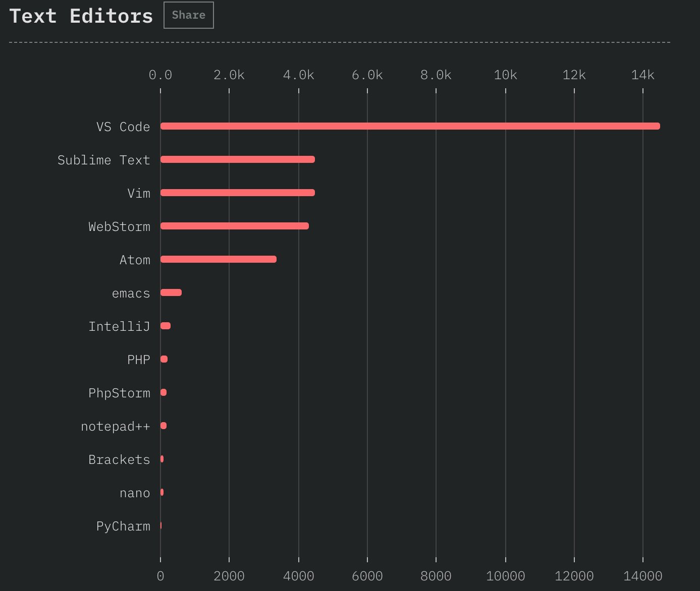Click the top axis 14k tick label
700x591 pixels.
[x=642, y=75]
